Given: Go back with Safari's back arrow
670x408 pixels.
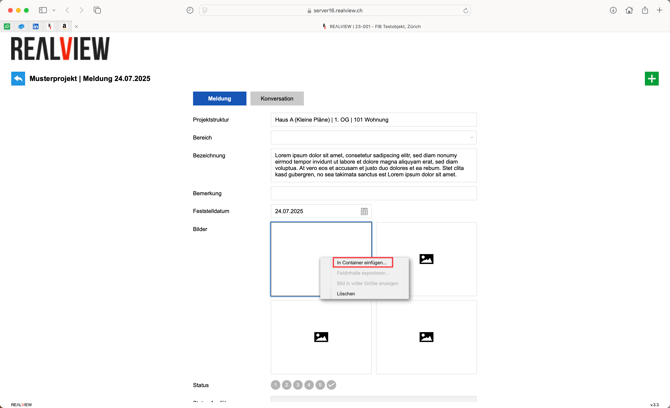Looking at the screenshot, I should click(67, 10).
